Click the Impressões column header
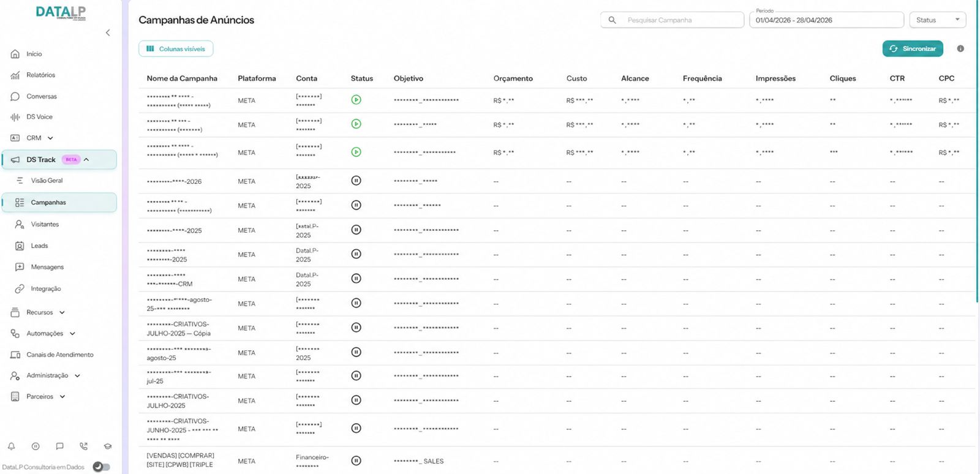The image size is (980, 474). pos(775,78)
